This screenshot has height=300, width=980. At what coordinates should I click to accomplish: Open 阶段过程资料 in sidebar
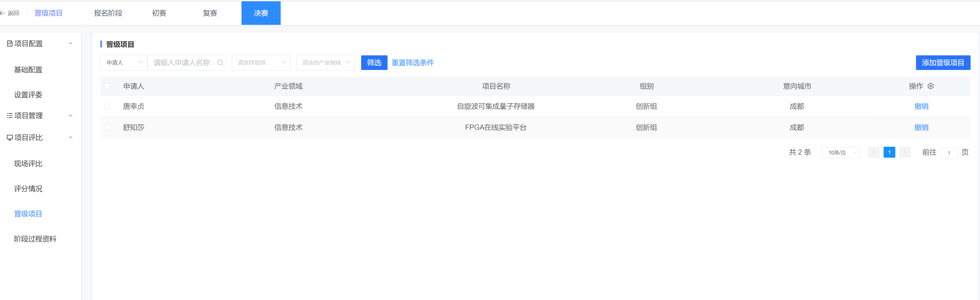point(35,239)
